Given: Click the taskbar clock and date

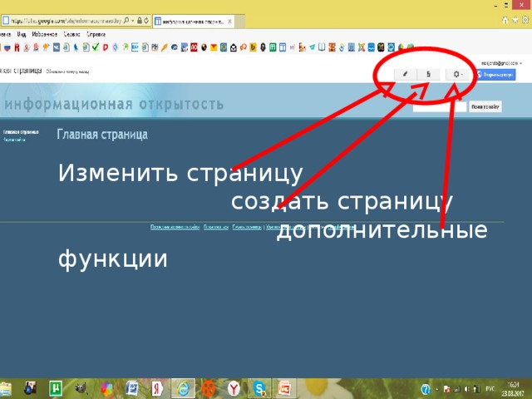Looking at the screenshot, I should 513,389.
